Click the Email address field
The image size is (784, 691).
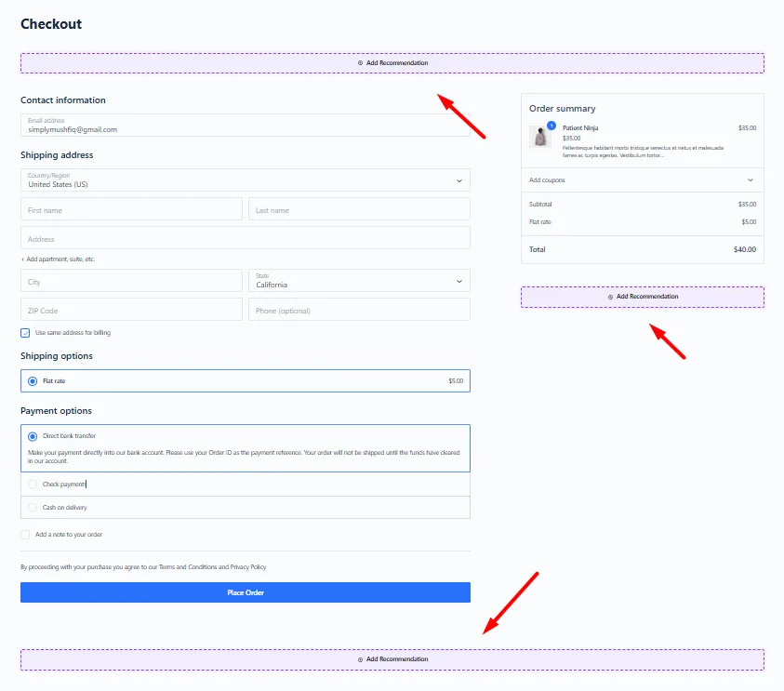tap(245, 125)
